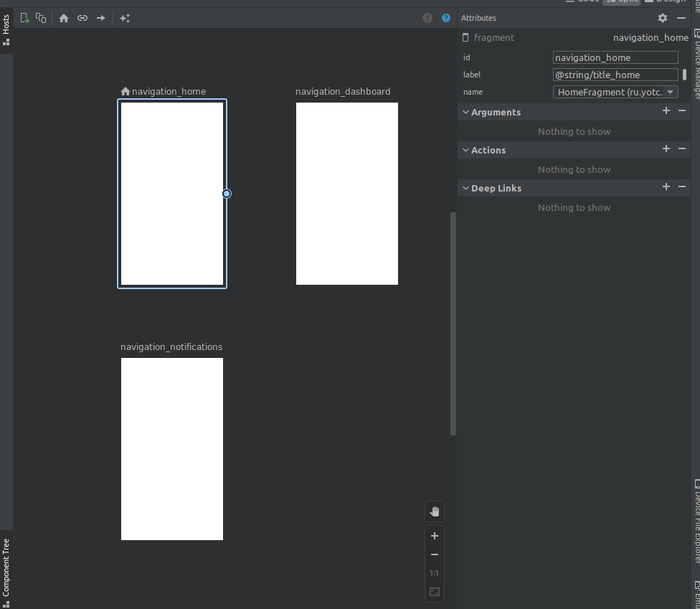The width and height of the screenshot is (700, 609).
Task: Open the blue help question icon
Action: pyautogui.click(x=446, y=18)
